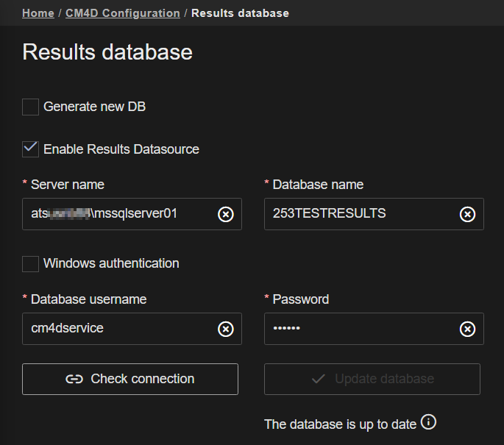Click into the 253TESTRESULTS database name field
The image size is (504, 445).
[361, 214]
